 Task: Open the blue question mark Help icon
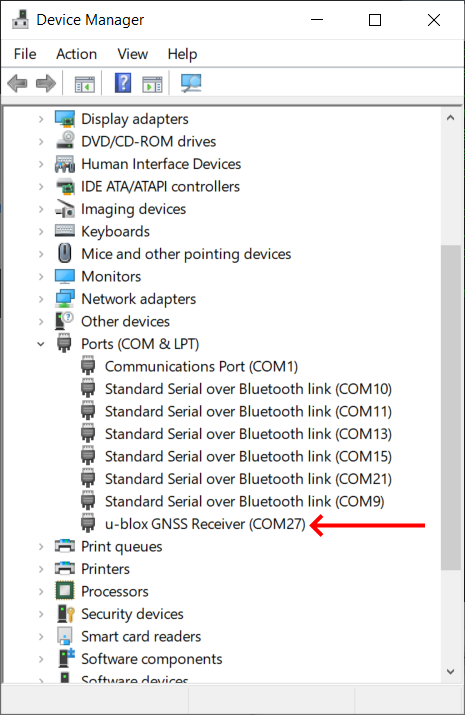click(123, 83)
